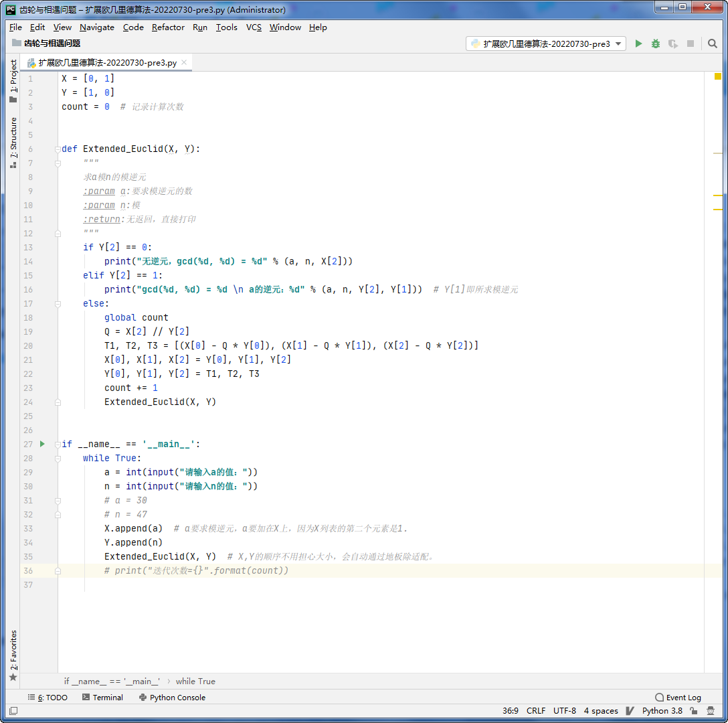Click ':return' in docstring line 11
728x723 pixels.
tap(102, 220)
